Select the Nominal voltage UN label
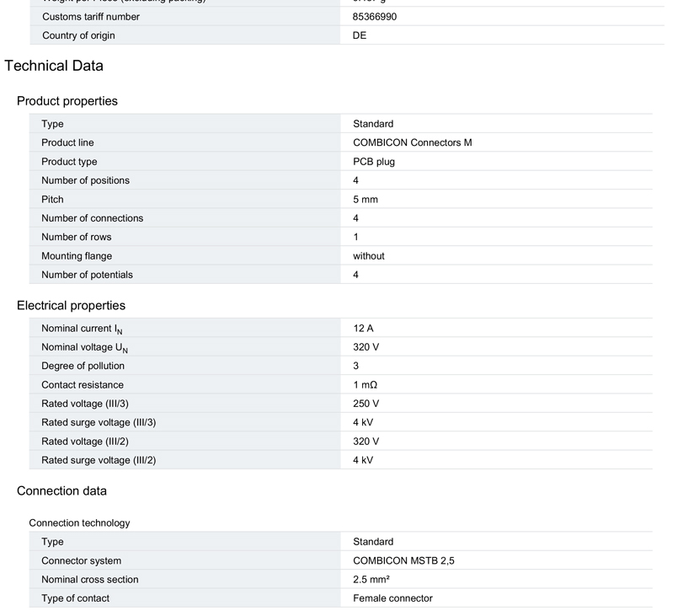The image size is (699, 616). pos(84,347)
